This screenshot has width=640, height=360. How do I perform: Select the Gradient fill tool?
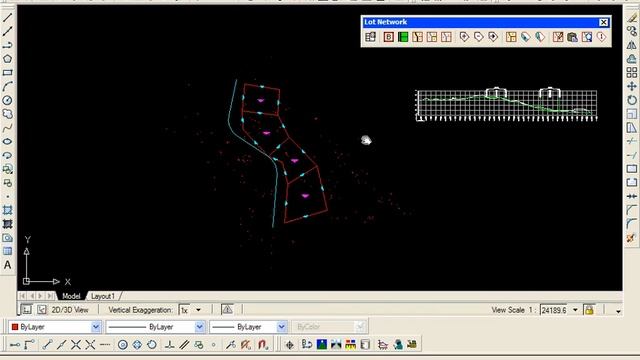[x=7, y=224]
